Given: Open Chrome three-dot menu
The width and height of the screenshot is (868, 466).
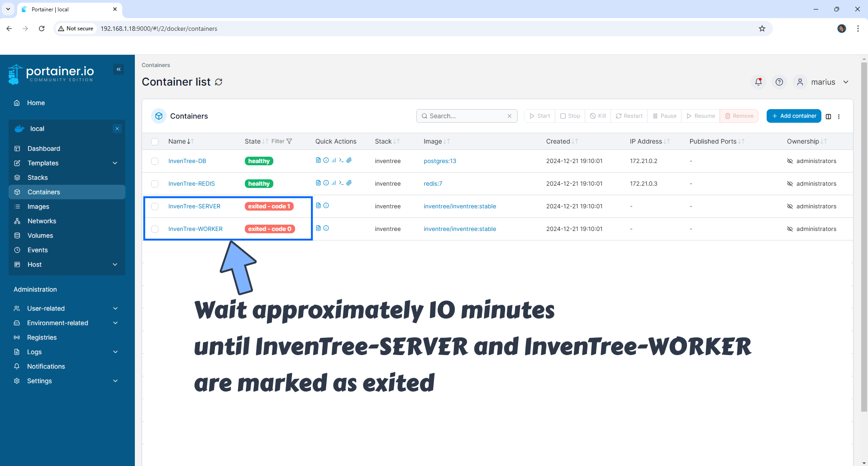Looking at the screenshot, I should (858, 29).
